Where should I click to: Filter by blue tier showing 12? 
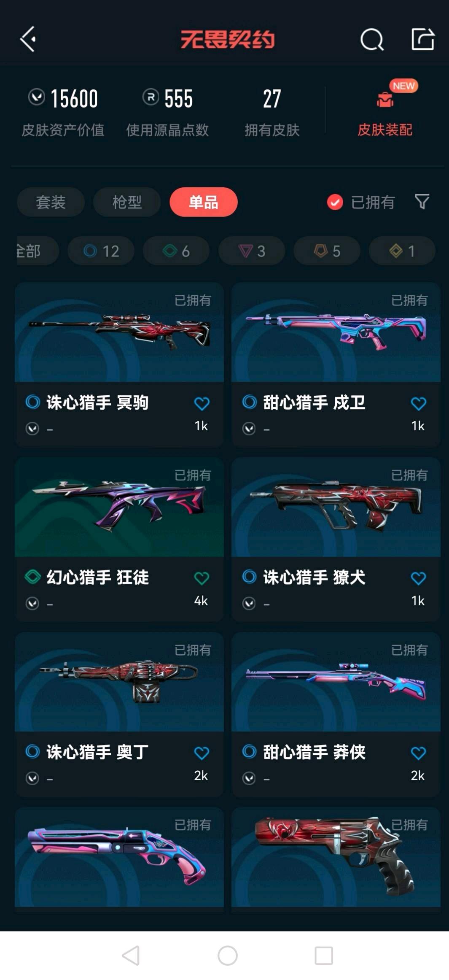(101, 251)
